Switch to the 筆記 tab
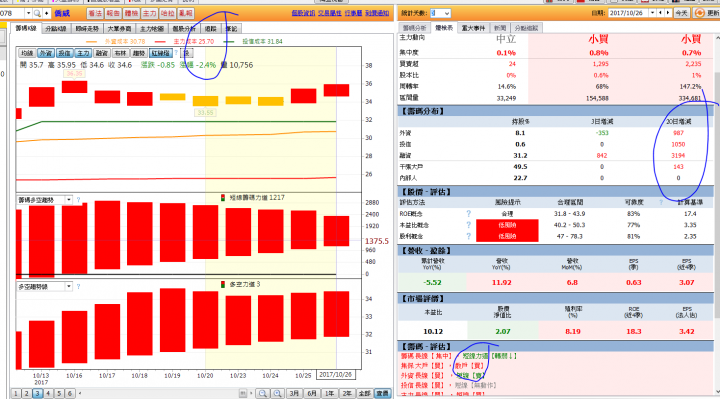 [x=232, y=29]
